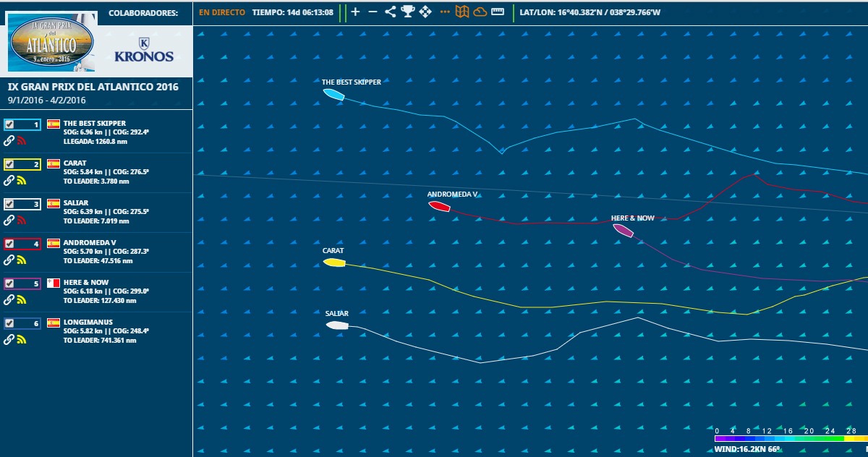The width and height of the screenshot is (868, 457).
Task: Click the orange three-dots track icon
Action: pos(445,12)
